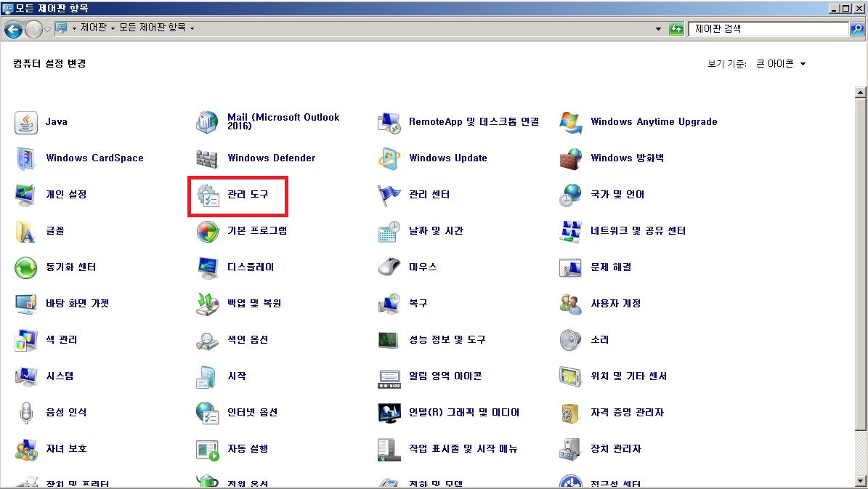Select 제어판 in breadcrumb path

94,28
